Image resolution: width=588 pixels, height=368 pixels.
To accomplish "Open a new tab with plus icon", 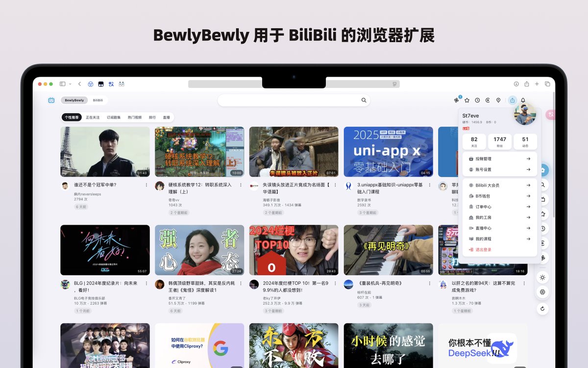I will click(537, 84).
